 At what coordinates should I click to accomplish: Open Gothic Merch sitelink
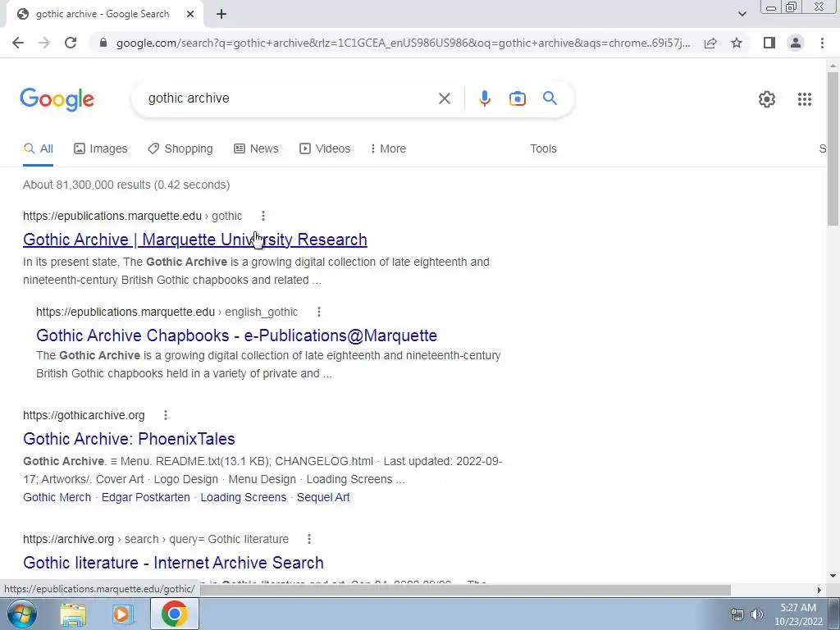point(57,497)
